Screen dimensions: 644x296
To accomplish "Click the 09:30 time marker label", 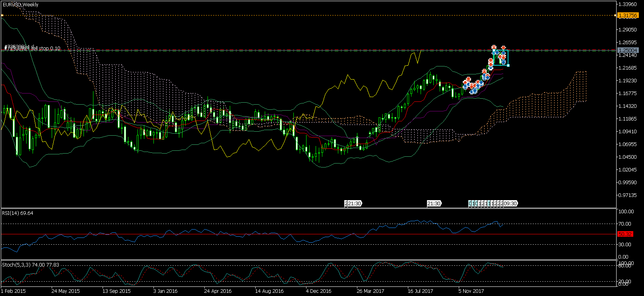I will 510,204.
